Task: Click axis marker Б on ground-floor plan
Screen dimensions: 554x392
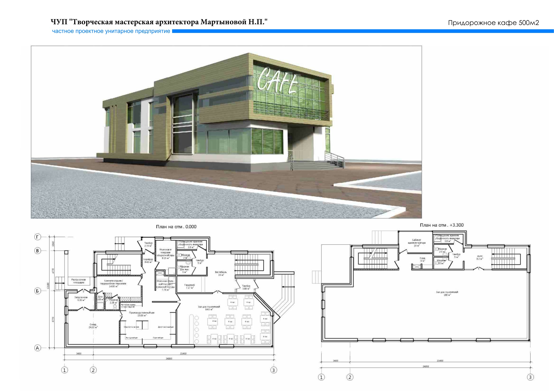Action: point(37,291)
